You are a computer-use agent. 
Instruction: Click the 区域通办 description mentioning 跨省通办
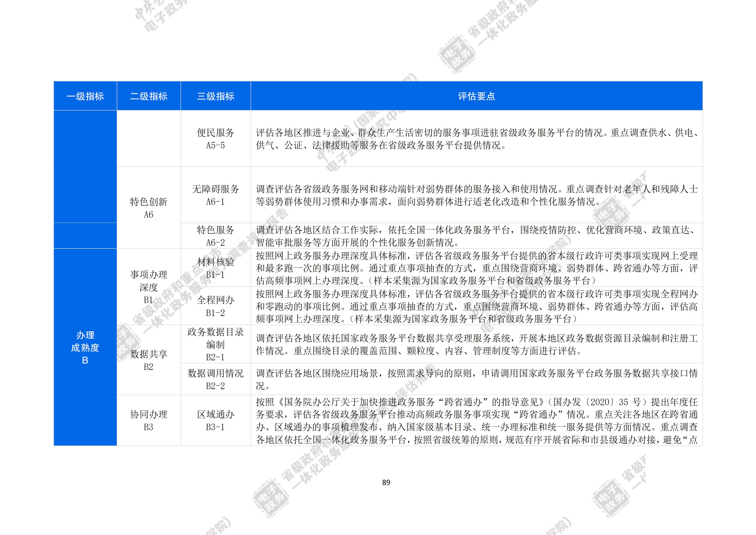(476, 420)
